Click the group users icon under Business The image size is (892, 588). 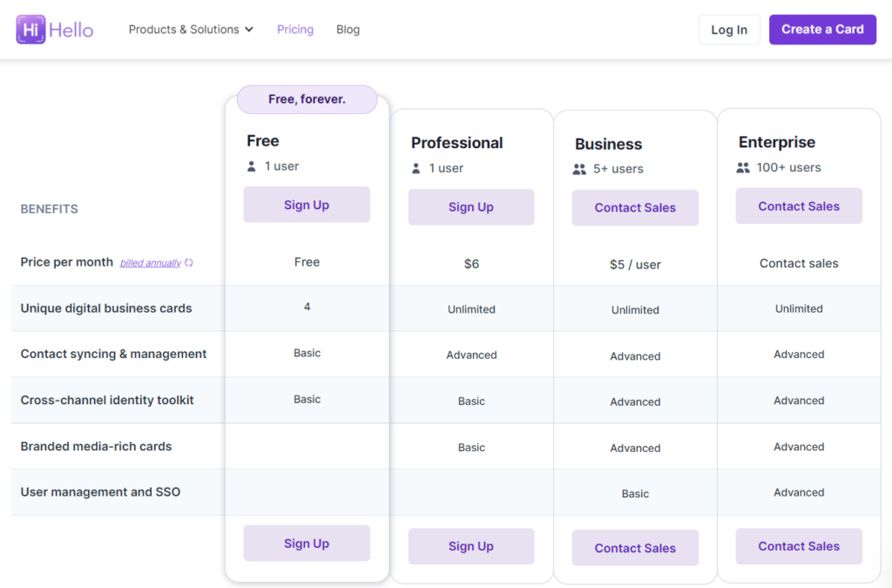coord(579,170)
